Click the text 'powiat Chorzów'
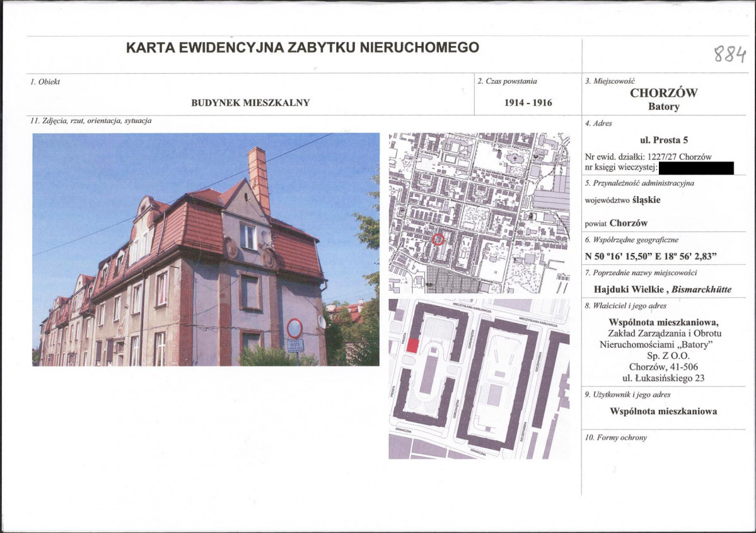The image size is (756, 533). [616, 223]
